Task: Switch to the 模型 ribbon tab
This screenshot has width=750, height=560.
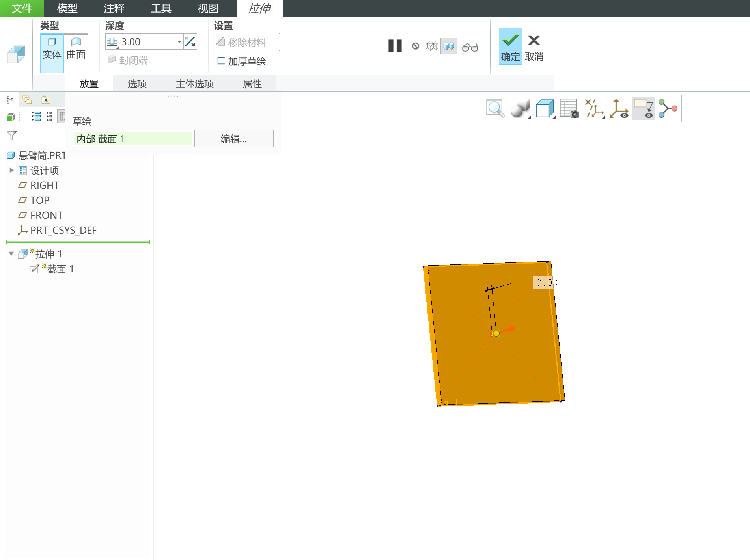Action: click(x=67, y=8)
